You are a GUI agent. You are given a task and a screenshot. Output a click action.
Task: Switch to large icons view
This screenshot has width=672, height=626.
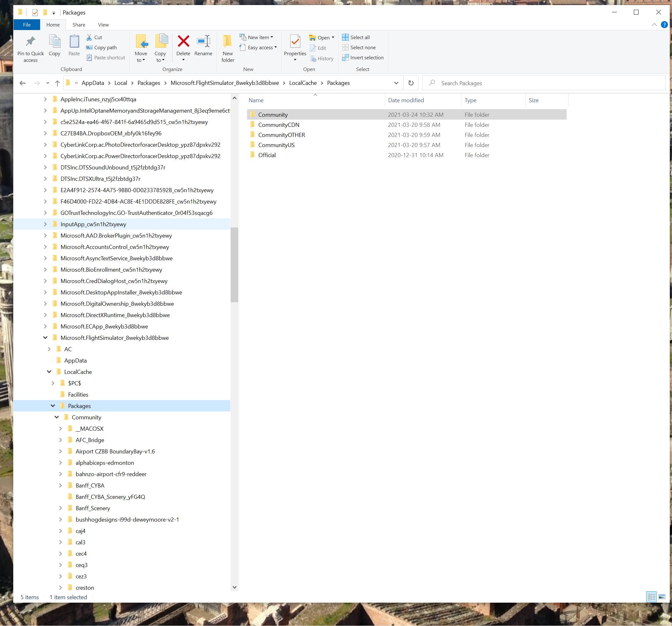tap(662, 597)
